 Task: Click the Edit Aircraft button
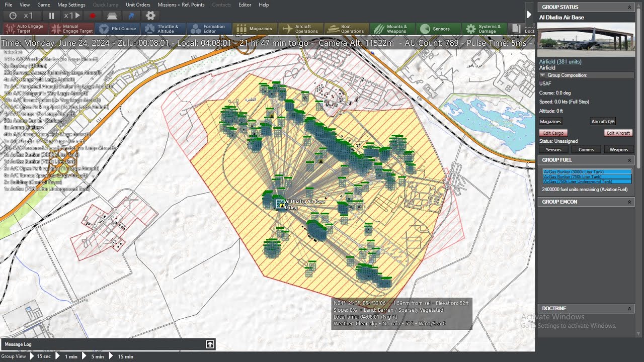point(618,133)
